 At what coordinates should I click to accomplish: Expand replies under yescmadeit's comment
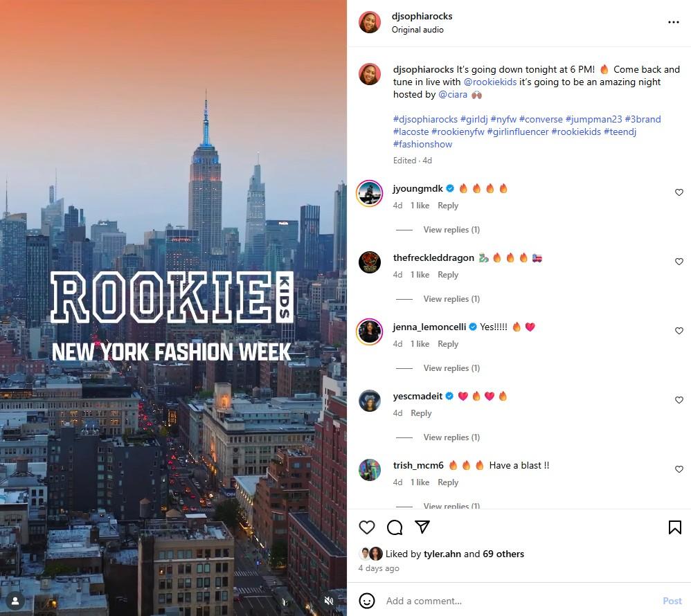pos(451,437)
